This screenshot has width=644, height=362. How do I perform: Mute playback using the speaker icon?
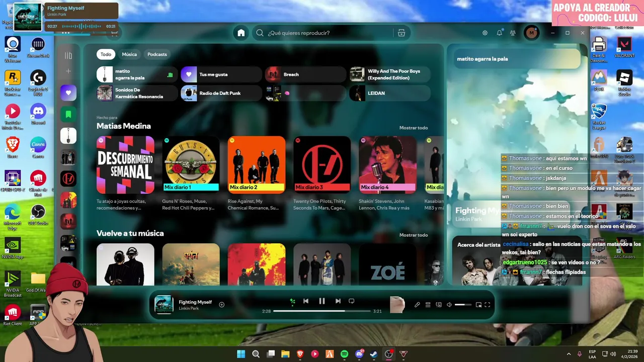pos(449,305)
